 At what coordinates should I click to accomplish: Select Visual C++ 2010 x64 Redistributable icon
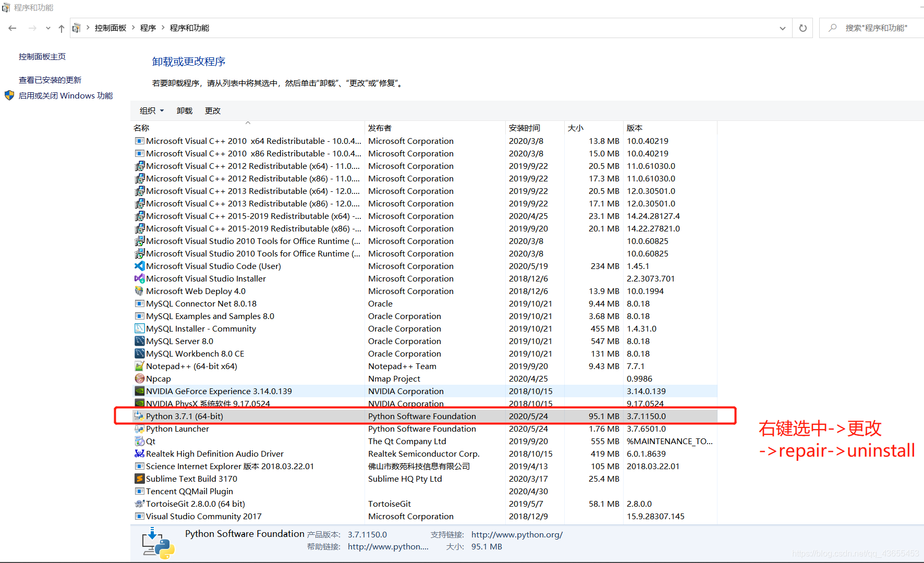pyautogui.click(x=139, y=141)
